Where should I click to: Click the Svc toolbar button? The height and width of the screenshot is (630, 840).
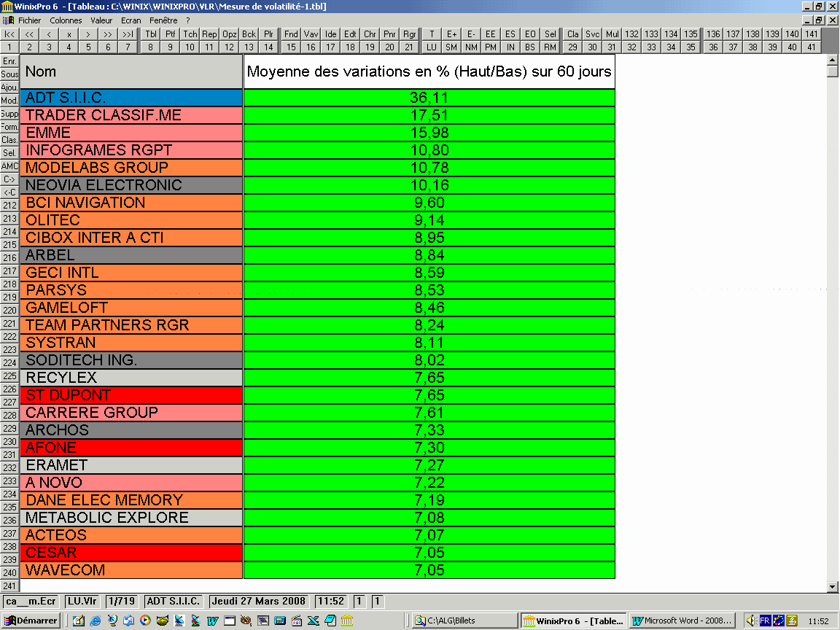[593, 34]
